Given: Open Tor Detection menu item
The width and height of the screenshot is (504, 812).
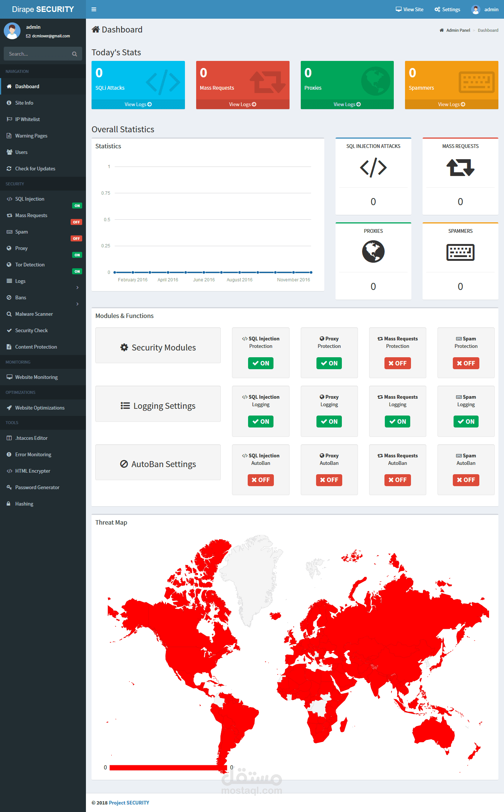Looking at the screenshot, I should [x=43, y=265].
